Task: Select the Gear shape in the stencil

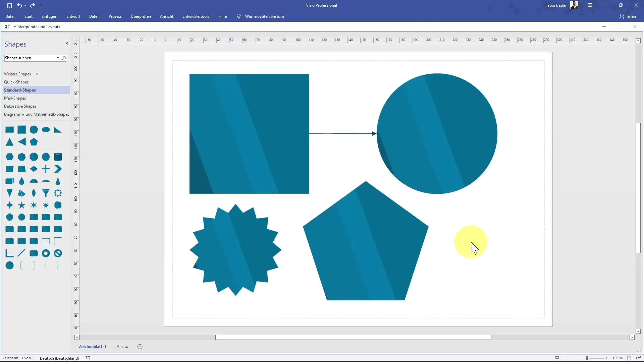Action: pos(58,193)
